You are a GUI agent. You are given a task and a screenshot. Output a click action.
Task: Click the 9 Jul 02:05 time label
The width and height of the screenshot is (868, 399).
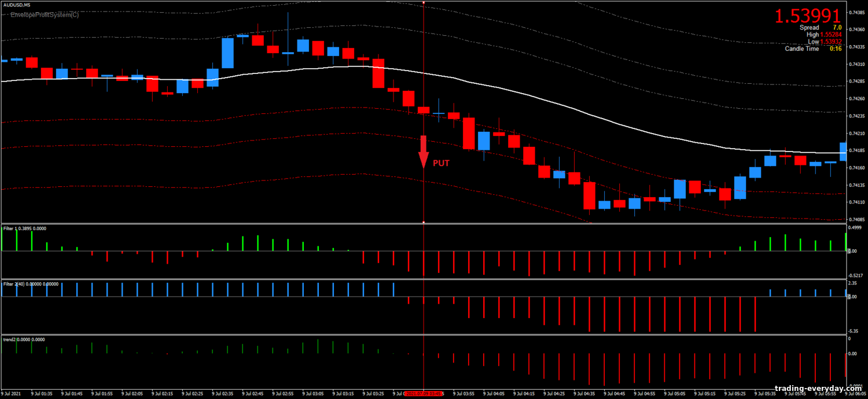pos(132,394)
